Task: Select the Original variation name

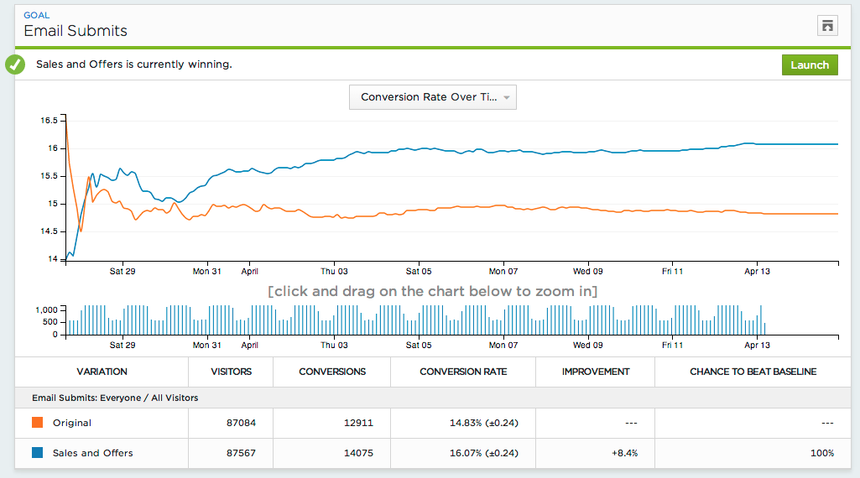Action: [72, 423]
